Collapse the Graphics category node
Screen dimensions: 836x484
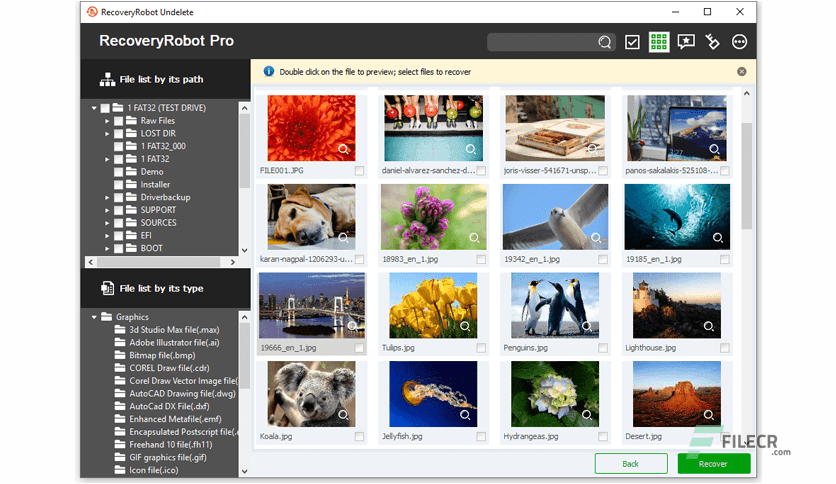pos(94,317)
